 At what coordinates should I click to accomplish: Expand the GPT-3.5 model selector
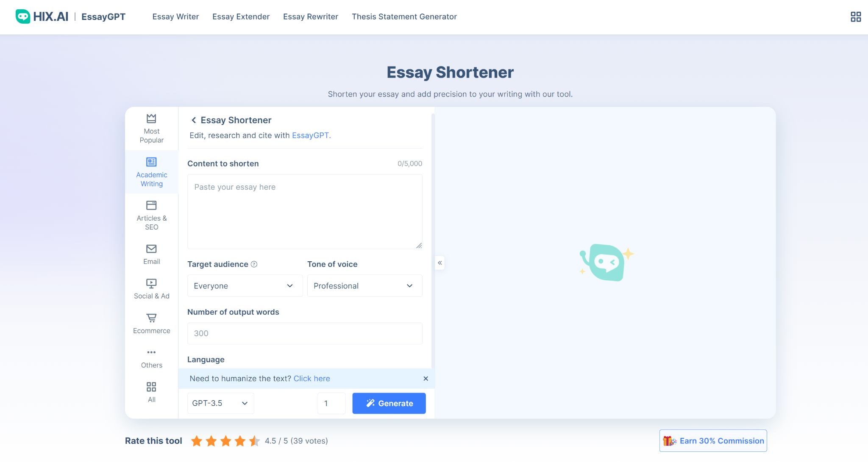(220, 403)
